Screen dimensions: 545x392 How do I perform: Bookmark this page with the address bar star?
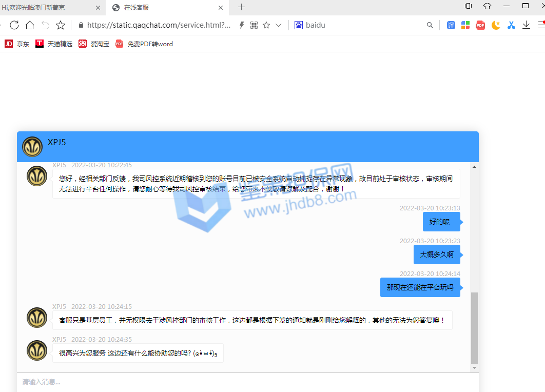(x=266, y=25)
